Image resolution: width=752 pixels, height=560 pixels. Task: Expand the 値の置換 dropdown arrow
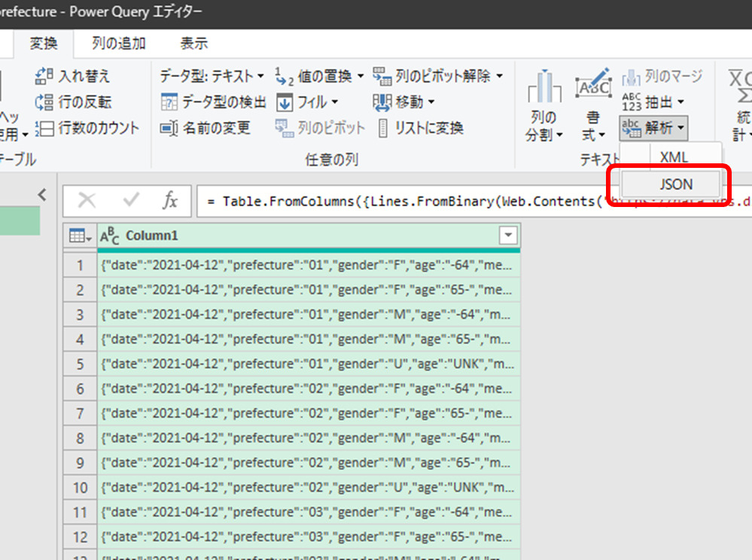361,76
